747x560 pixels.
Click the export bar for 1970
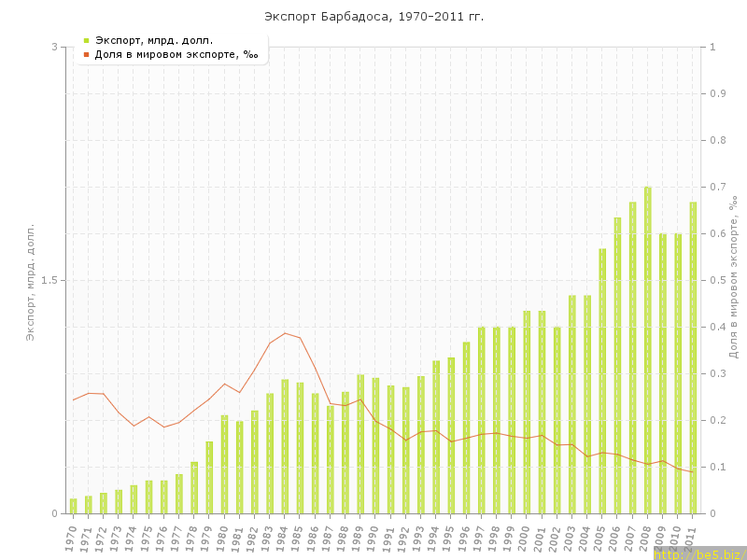click(x=73, y=506)
